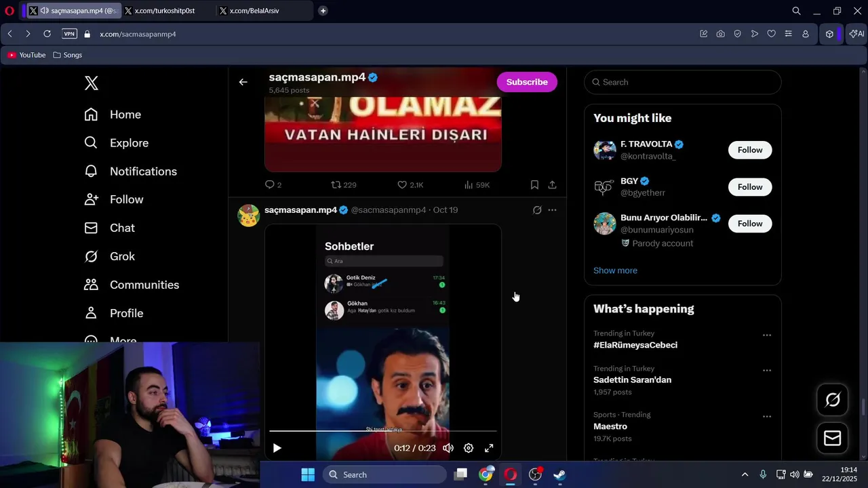Open Opera easy setup sliders icon

pyautogui.click(x=788, y=34)
